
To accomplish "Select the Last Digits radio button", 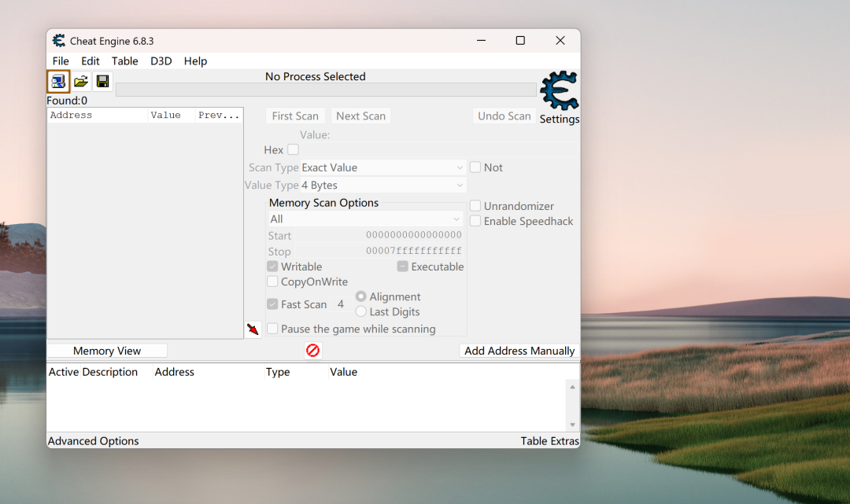I will pos(361,311).
